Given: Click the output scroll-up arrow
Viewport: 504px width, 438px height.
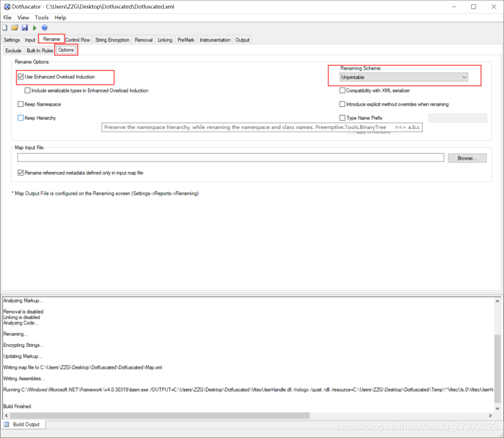Looking at the screenshot, I should (x=497, y=301).
